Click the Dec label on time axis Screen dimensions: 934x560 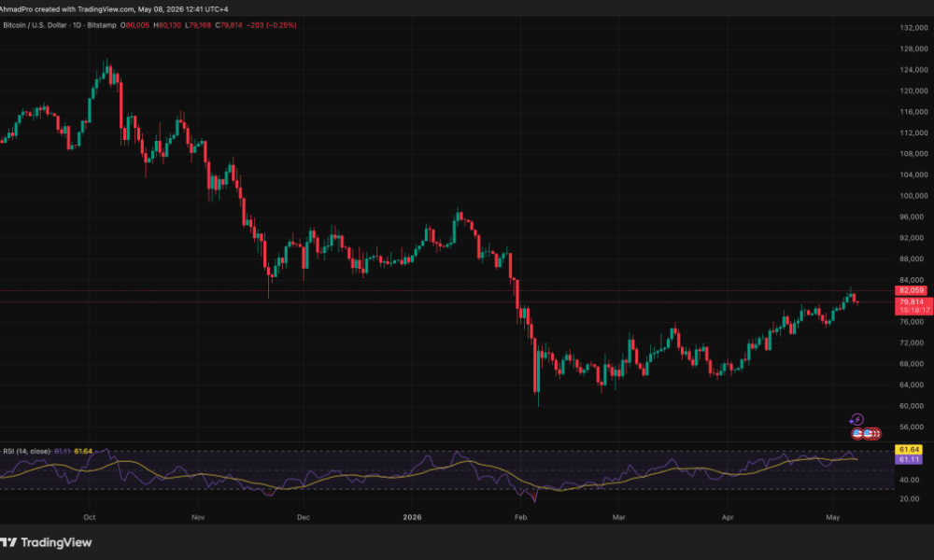pos(304,517)
